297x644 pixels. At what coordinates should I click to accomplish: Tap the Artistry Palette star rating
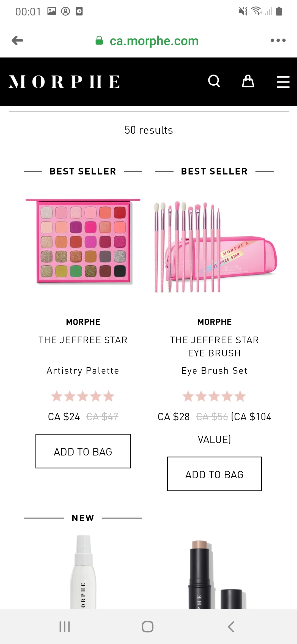[x=82, y=396]
